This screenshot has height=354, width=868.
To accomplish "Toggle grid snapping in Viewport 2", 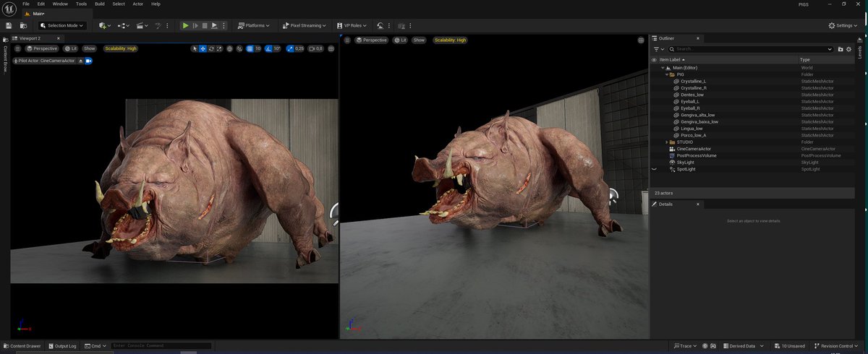I will 250,48.
